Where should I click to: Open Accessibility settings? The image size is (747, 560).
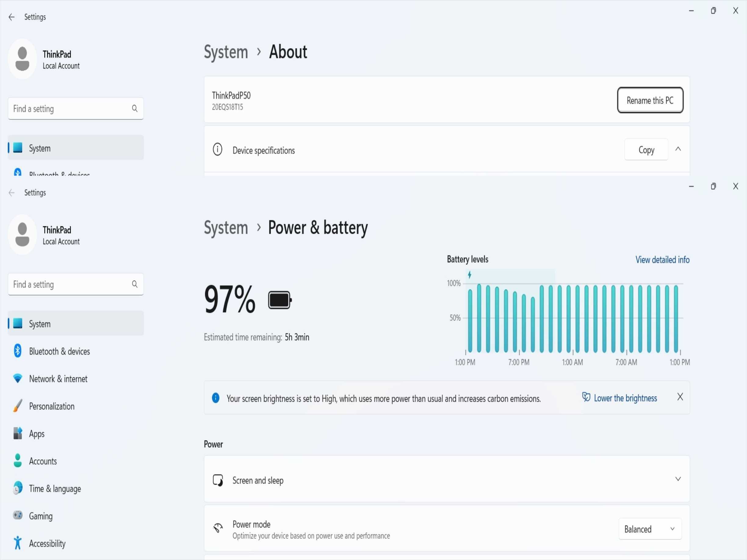pos(76,544)
